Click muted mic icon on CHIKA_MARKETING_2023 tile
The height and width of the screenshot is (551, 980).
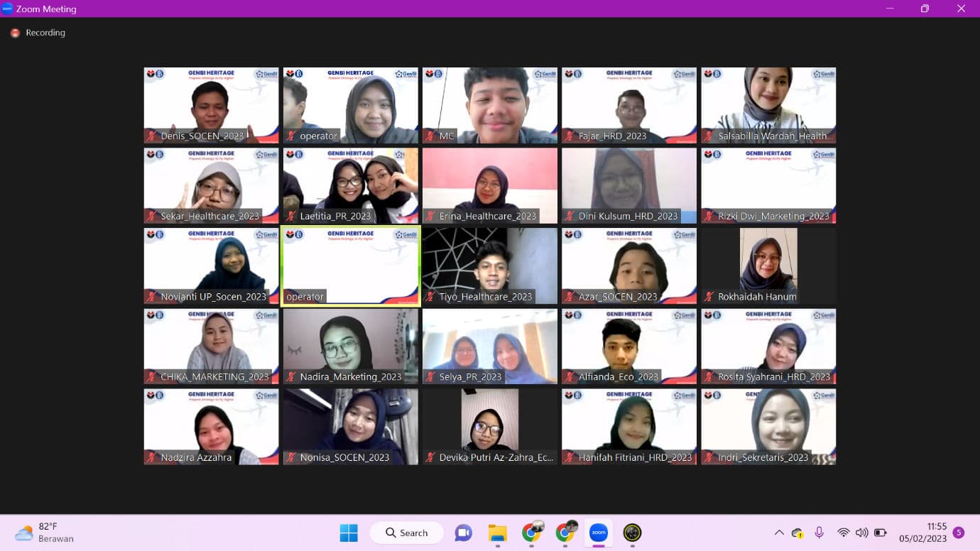coord(151,377)
